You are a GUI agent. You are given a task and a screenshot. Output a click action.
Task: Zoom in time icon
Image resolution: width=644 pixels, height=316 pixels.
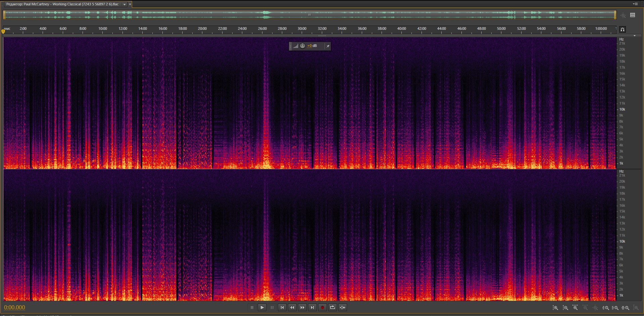575,308
